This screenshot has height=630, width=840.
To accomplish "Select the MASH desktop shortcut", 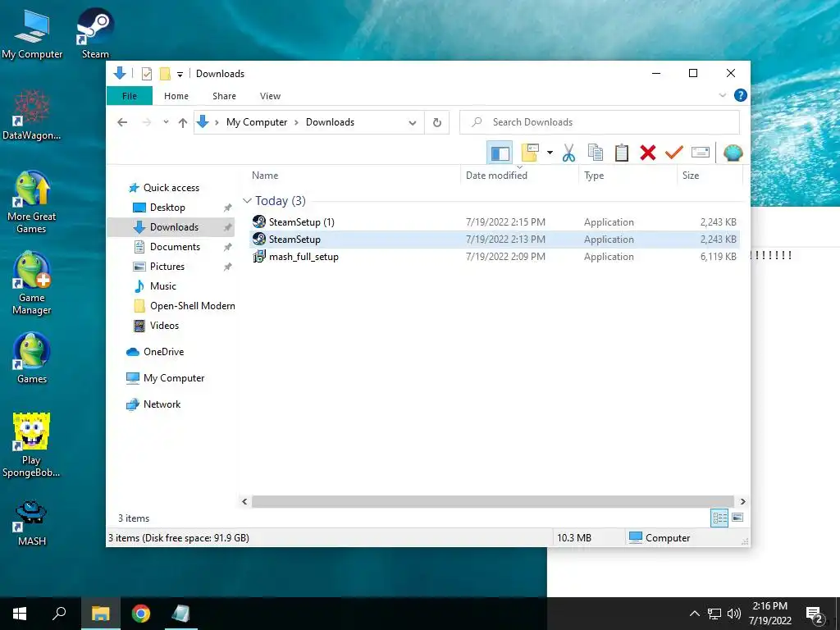I will (32, 523).
